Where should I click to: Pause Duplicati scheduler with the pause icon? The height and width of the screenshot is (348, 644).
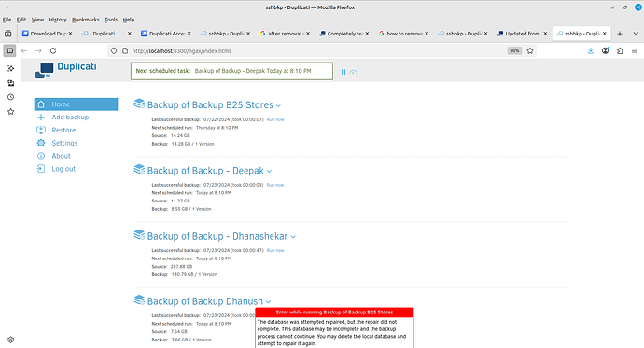tap(343, 72)
